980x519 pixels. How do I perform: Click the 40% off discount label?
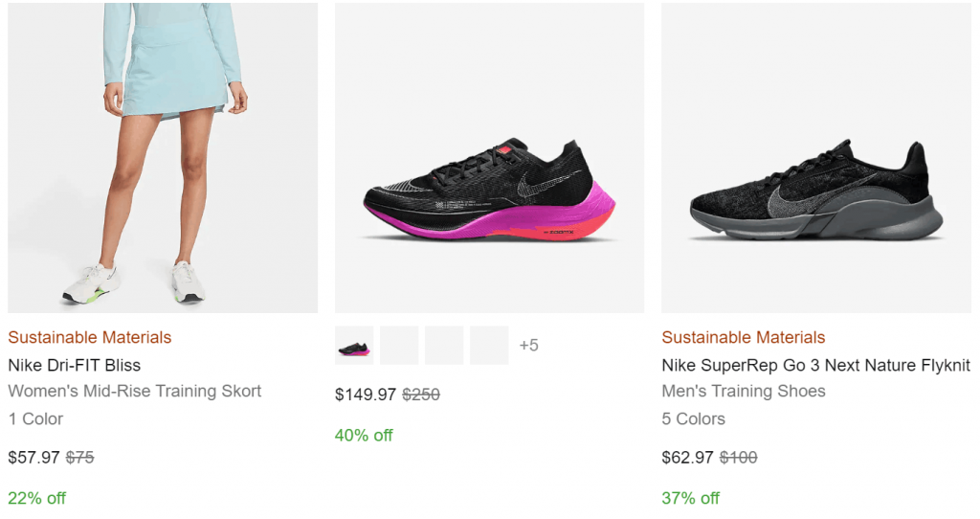[x=364, y=436]
